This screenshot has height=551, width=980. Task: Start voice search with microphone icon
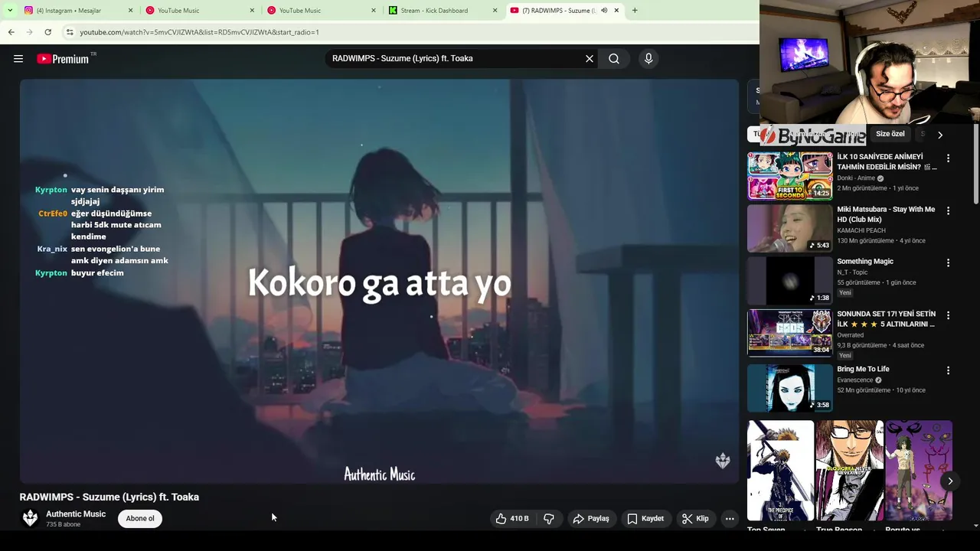648,59
